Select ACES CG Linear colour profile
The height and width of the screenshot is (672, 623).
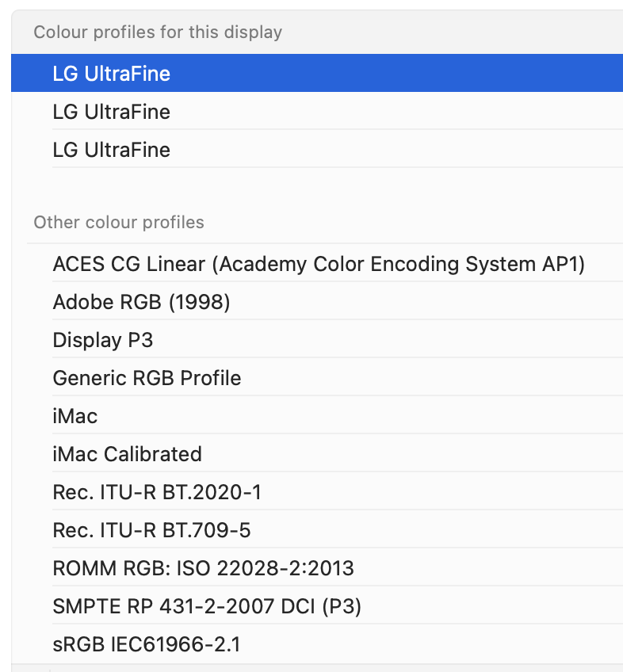[x=319, y=264]
